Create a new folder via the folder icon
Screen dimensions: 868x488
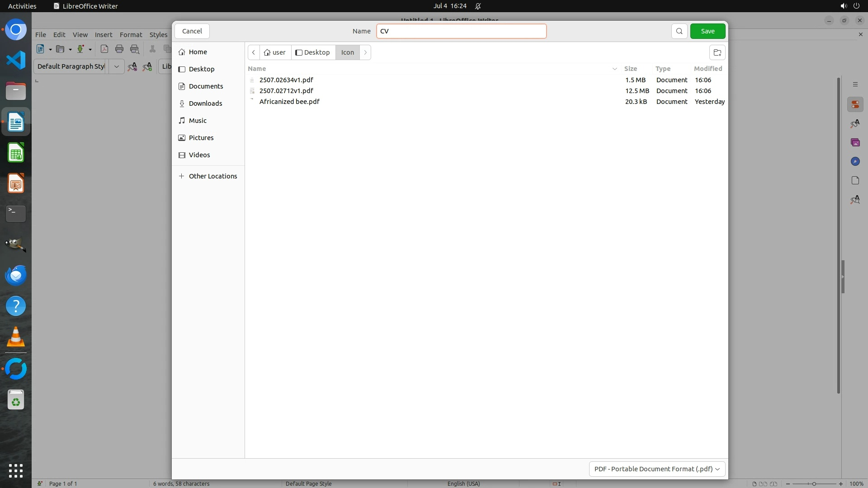tap(717, 52)
